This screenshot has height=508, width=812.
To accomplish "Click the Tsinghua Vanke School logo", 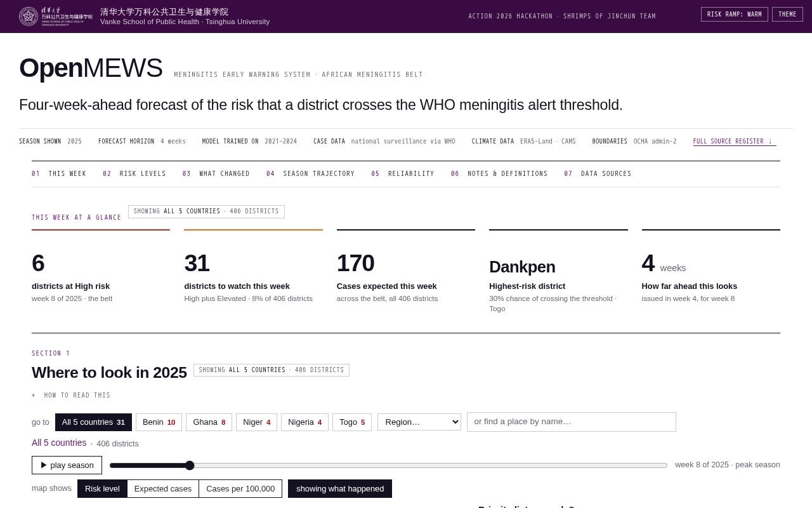I will click(x=56, y=17).
